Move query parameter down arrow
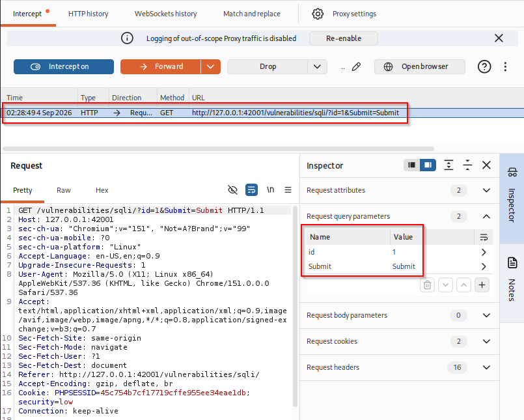The image size is (524, 420). click(445, 285)
